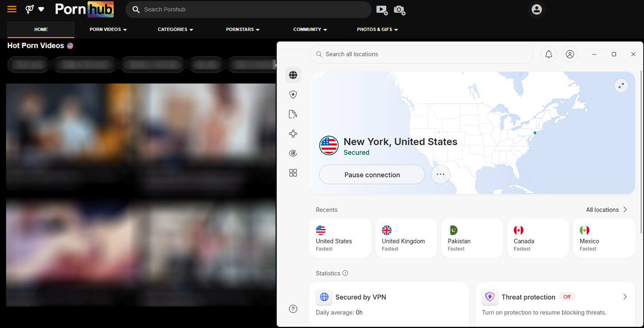Open the file sharing sidebar icon

tap(293, 114)
